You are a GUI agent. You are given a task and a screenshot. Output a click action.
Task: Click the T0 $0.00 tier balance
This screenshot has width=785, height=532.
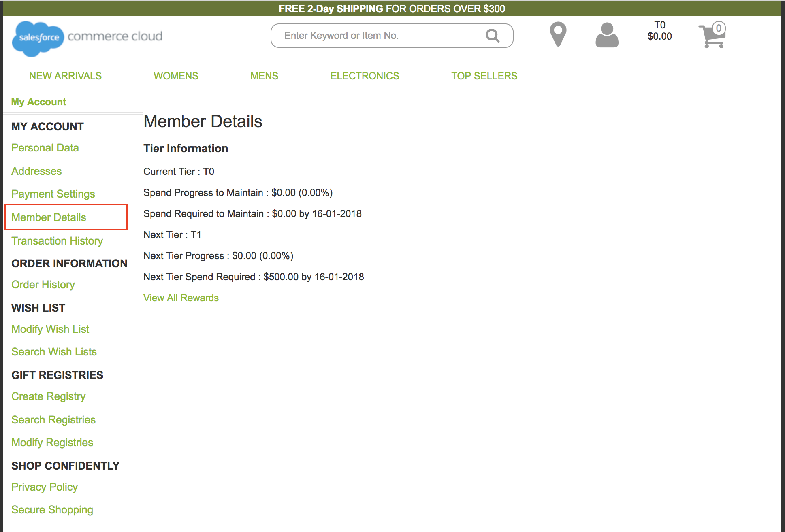point(659,31)
